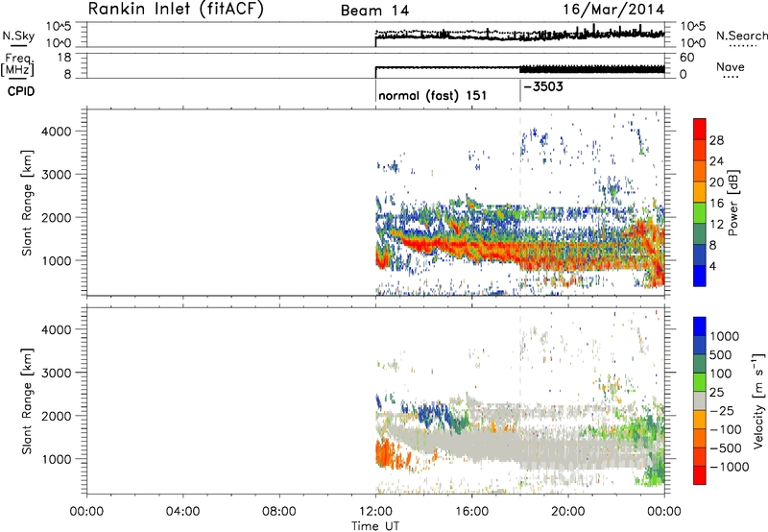Click the '4' tick on the power colorbar
The image size is (768, 532).
click(x=712, y=266)
